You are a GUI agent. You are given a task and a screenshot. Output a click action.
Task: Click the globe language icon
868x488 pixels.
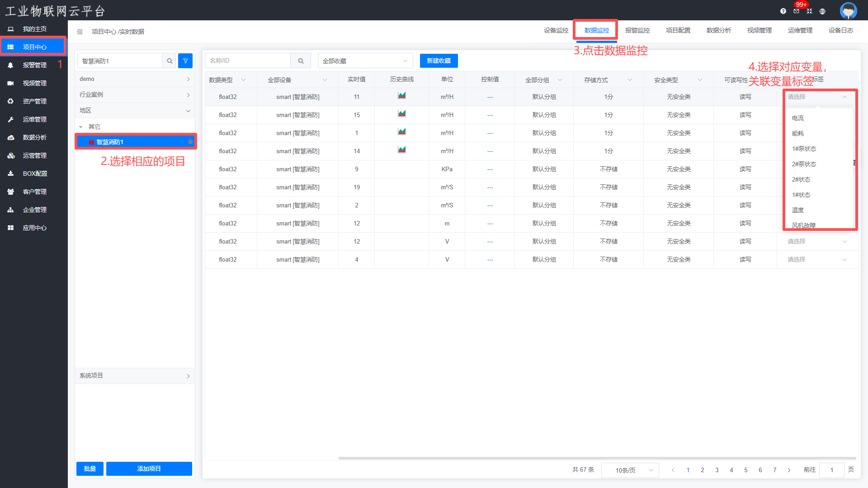pyautogui.click(x=822, y=11)
